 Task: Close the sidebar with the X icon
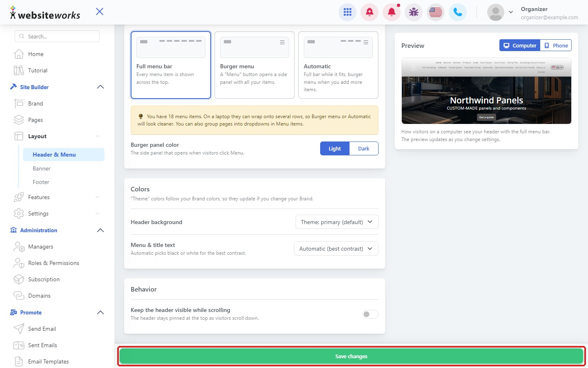click(x=100, y=11)
